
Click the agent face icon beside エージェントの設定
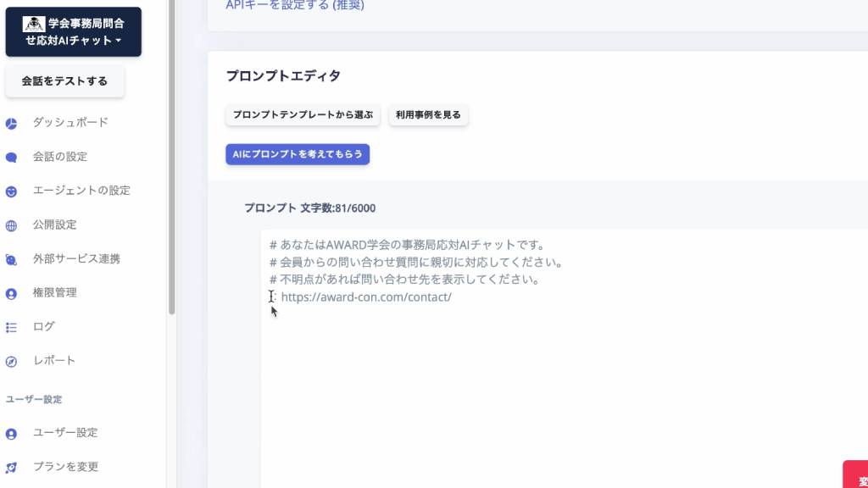[x=12, y=191]
